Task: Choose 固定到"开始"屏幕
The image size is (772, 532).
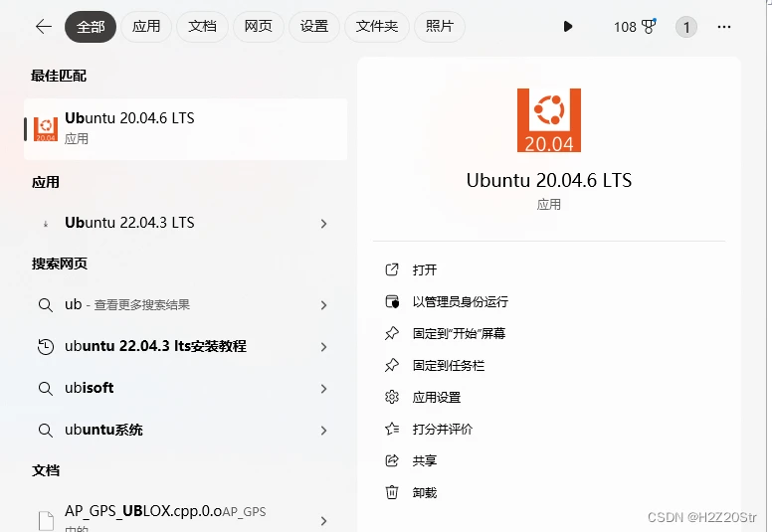Action: pyautogui.click(x=459, y=334)
